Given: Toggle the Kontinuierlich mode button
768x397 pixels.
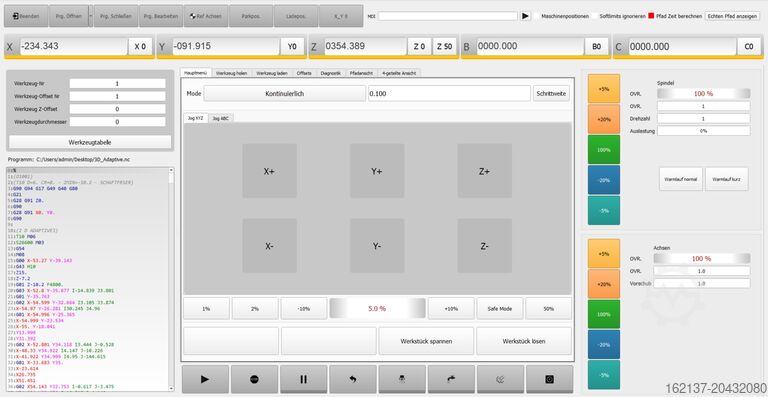Looking at the screenshot, I should click(x=285, y=93).
